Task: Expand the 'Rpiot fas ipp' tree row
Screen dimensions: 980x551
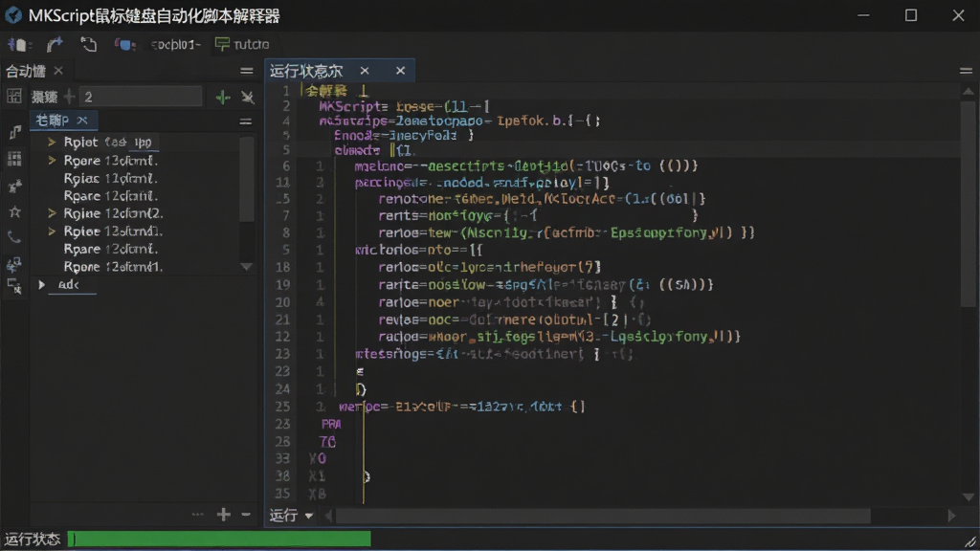Action: pos(52,143)
